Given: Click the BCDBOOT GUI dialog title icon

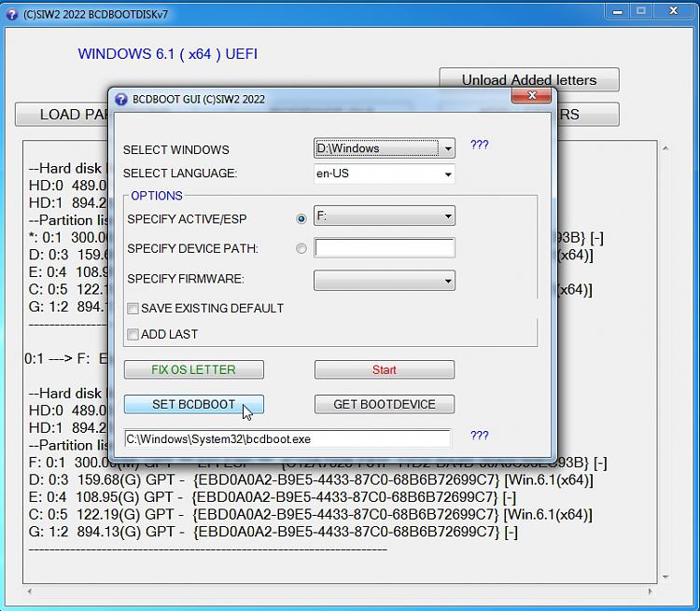Looking at the screenshot, I should point(120,99).
